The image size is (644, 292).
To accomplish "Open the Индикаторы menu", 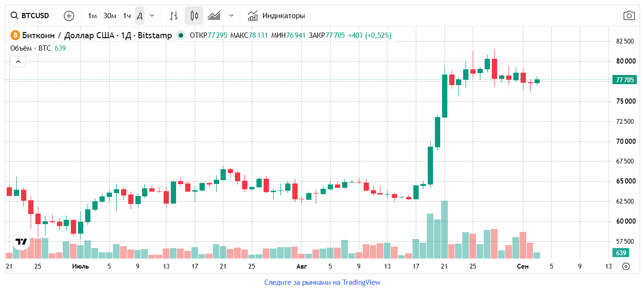I will click(x=276, y=16).
